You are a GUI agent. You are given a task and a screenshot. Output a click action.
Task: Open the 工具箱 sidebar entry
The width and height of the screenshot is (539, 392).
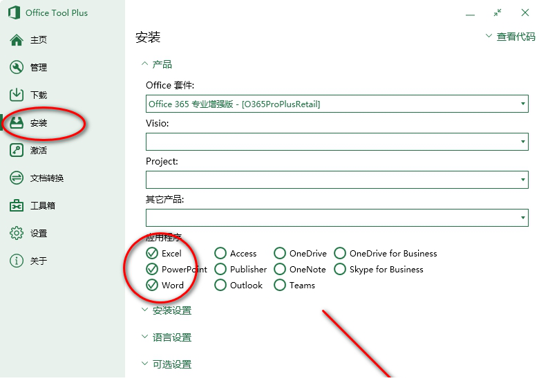[43, 205]
